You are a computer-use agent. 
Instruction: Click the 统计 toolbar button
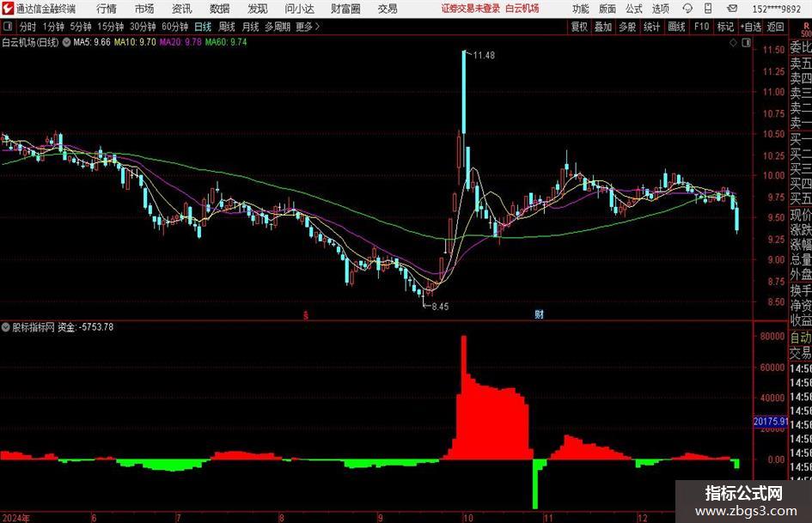coord(651,27)
